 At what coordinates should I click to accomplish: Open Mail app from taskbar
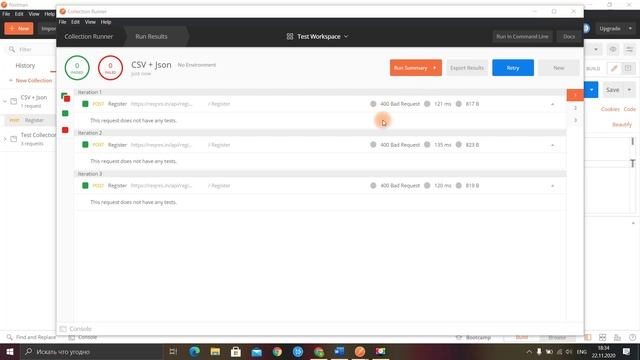(x=256, y=351)
